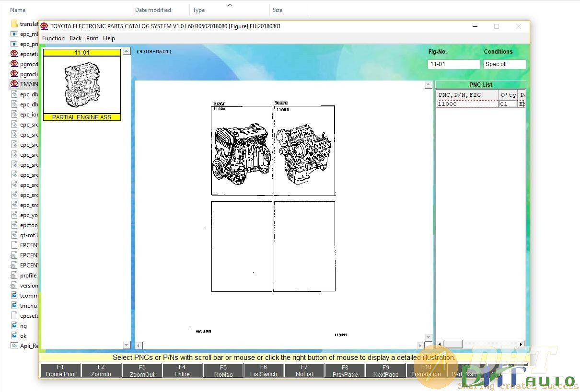Screen dimensions: 580x392
Task: Click the Q'ty column header in PNC List
Action: point(508,95)
